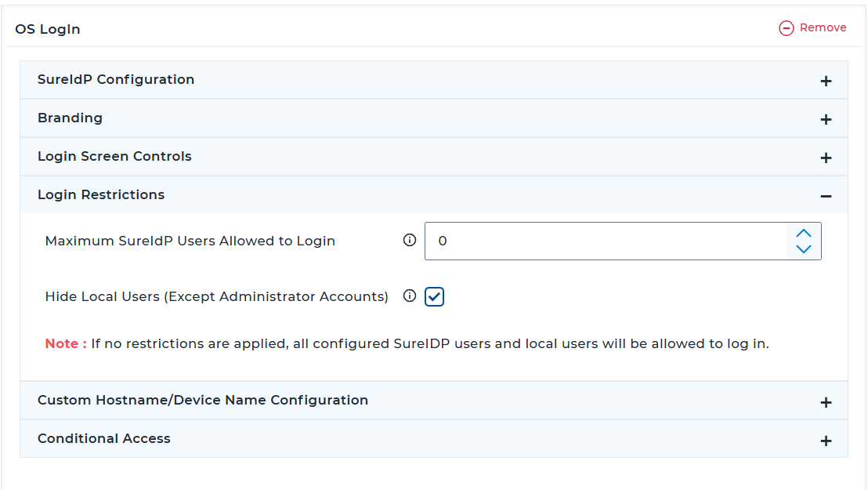868x490 pixels.
Task: Click the plus icon for Login Screen Controls
Action: tap(825, 158)
